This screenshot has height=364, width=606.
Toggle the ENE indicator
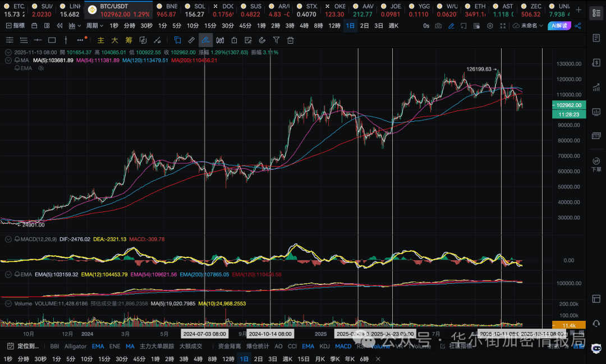point(115,346)
